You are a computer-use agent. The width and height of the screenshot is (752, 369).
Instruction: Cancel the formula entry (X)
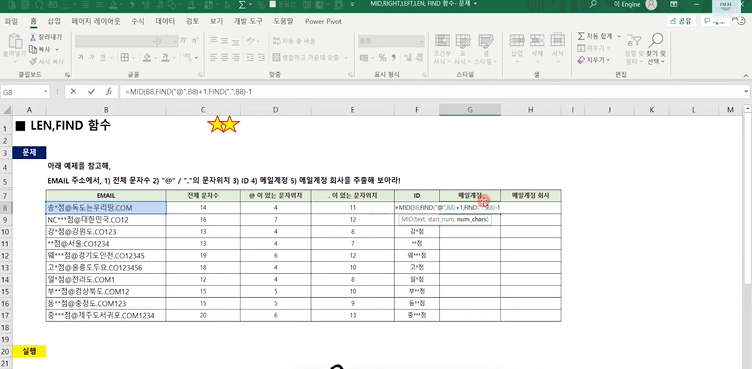point(73,91)
